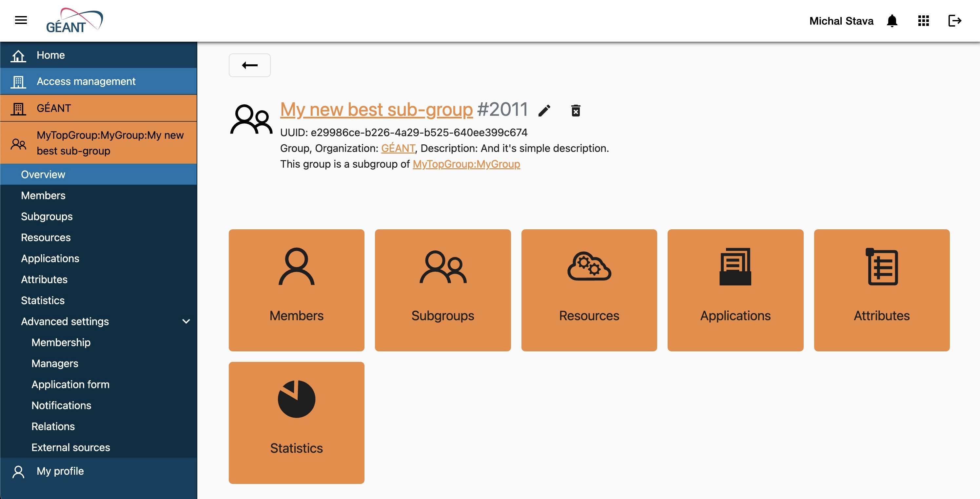Click the UUID e29986ce-b226-4a29-b525-640ee399c674 text
Image resolution: width=980 pixels, height=499 pixels.
(x=404, y=133)
